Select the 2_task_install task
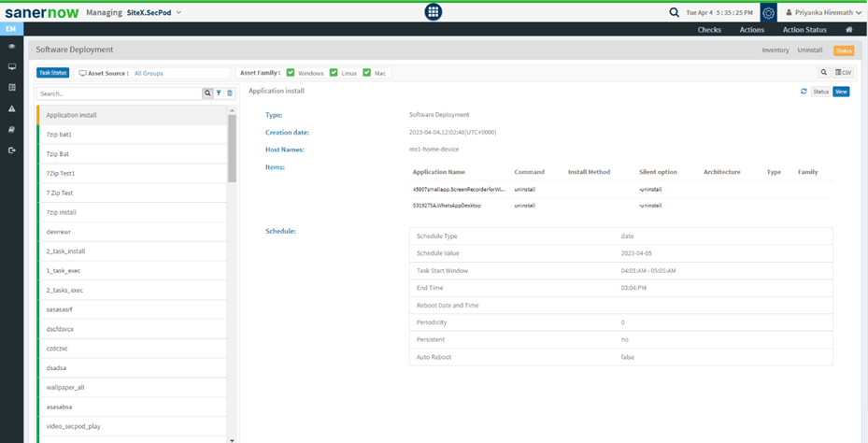 pyautogui.click(x=133, y=250)
